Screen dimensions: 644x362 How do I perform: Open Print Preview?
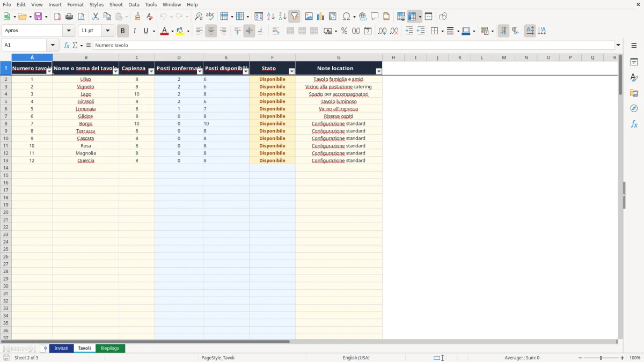[x=81, y=17]
